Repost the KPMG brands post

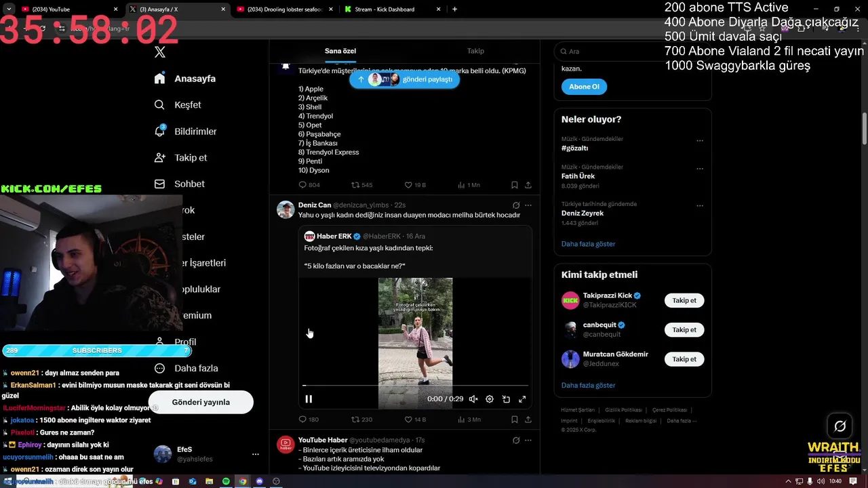361,185
